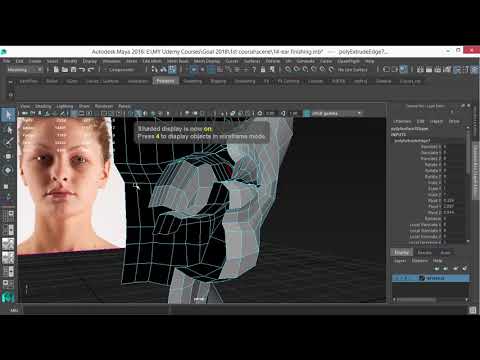Click the Translate X channel label
Viewport: 480px width, 360px height.
point(431,147)
